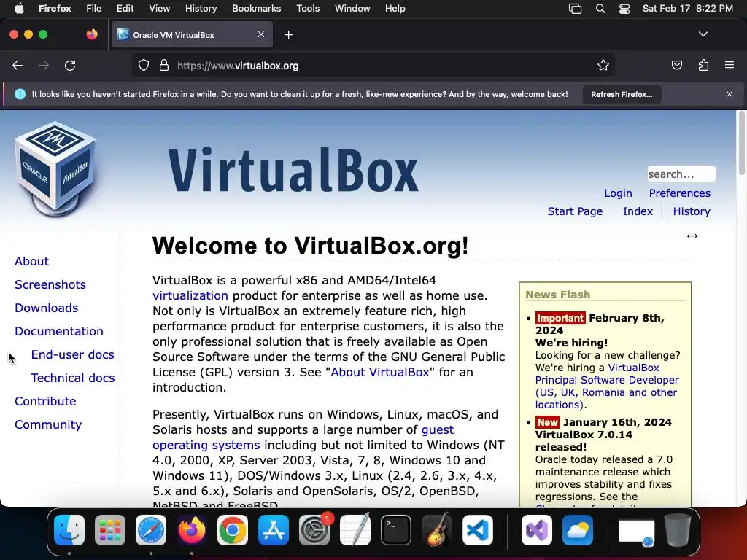Open the Weather app in Dock
The image size is (747, 560).
pos(578,530)
